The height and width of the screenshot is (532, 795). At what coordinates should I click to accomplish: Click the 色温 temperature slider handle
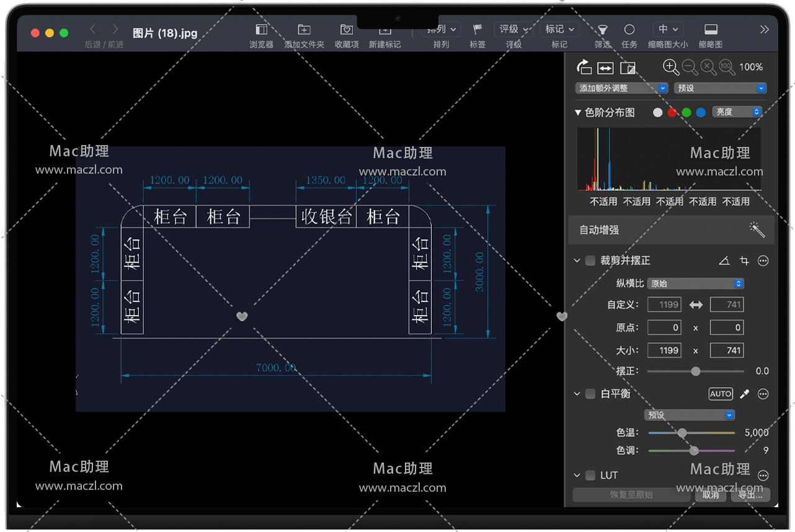682,433
